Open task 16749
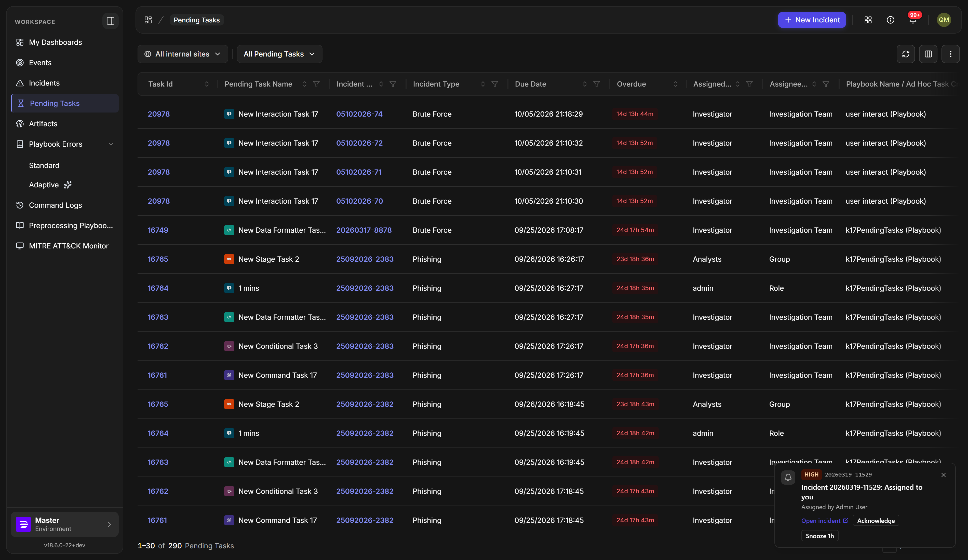 [158, 230]
